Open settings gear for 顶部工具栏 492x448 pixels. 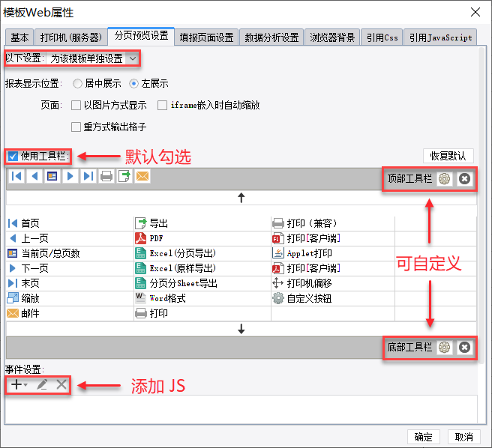click(x=444, y=179)
